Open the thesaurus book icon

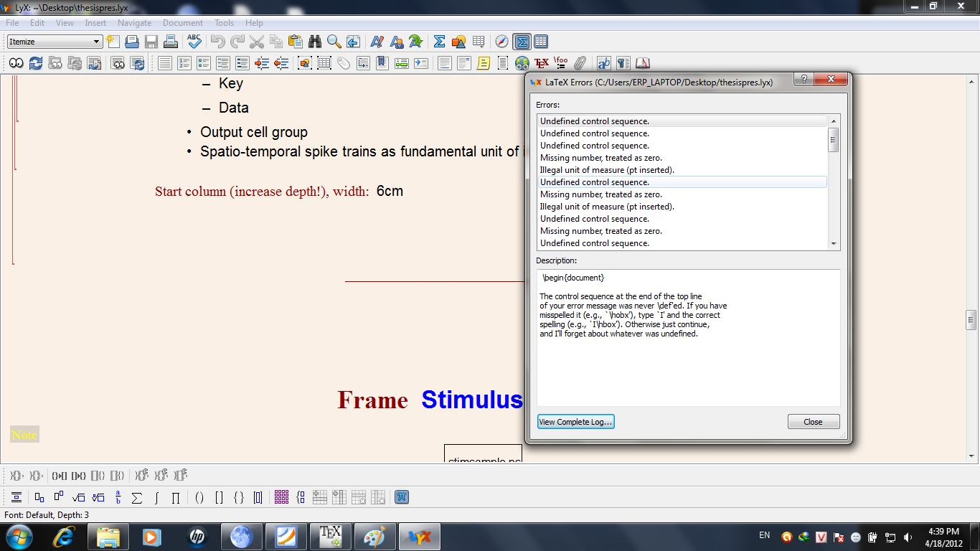pyautogui.click(x=642, y=63)
